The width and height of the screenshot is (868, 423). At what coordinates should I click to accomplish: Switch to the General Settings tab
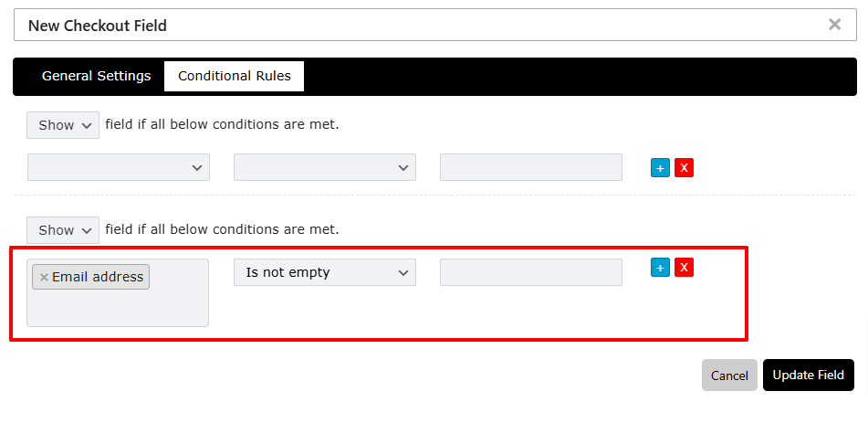pyautogui.click(x=96, y=76)
